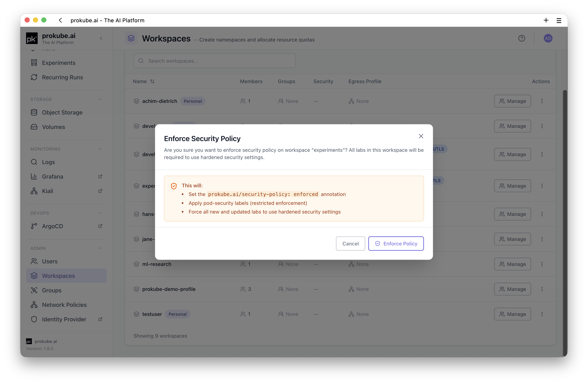The width and height of the screenshot is (588, 384).
Task: Click the Workspaces header layers icon
Action: click(x=131, y=38)
